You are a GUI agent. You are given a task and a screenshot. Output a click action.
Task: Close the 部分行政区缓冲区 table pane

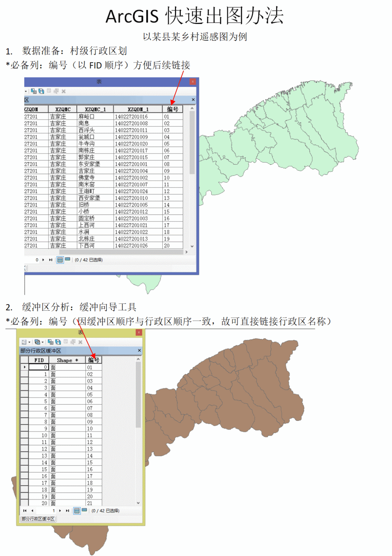click(x=139, y=351)
